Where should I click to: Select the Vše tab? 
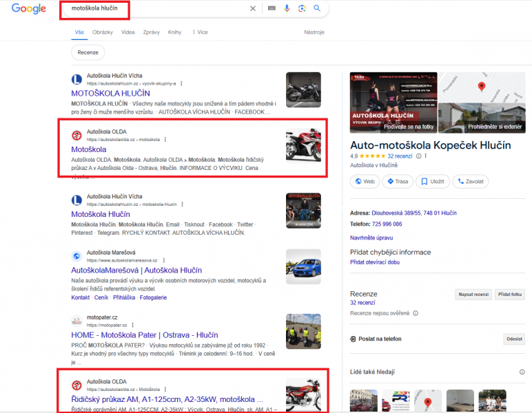pyautogui.click(x=79, y=32)
